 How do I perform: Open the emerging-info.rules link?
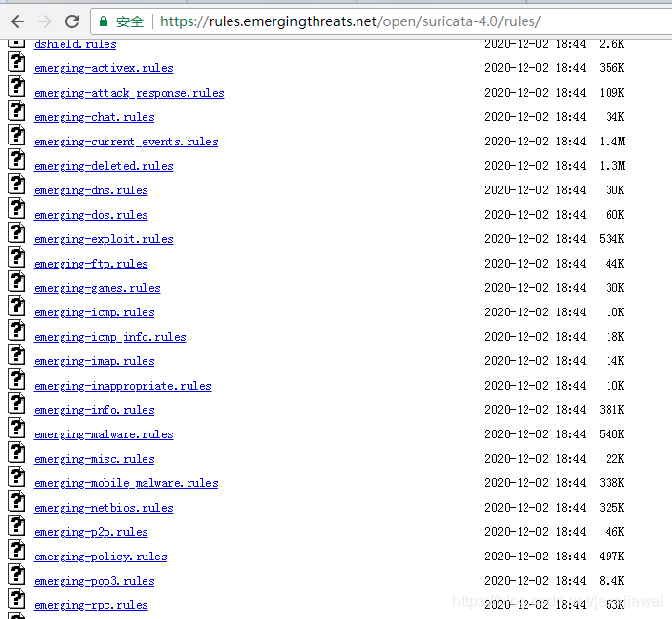95,410
